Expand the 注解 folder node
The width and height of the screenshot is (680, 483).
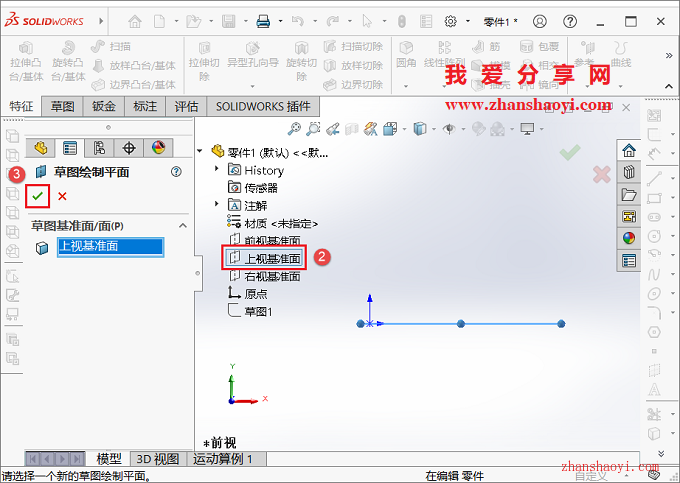[216, 203]
